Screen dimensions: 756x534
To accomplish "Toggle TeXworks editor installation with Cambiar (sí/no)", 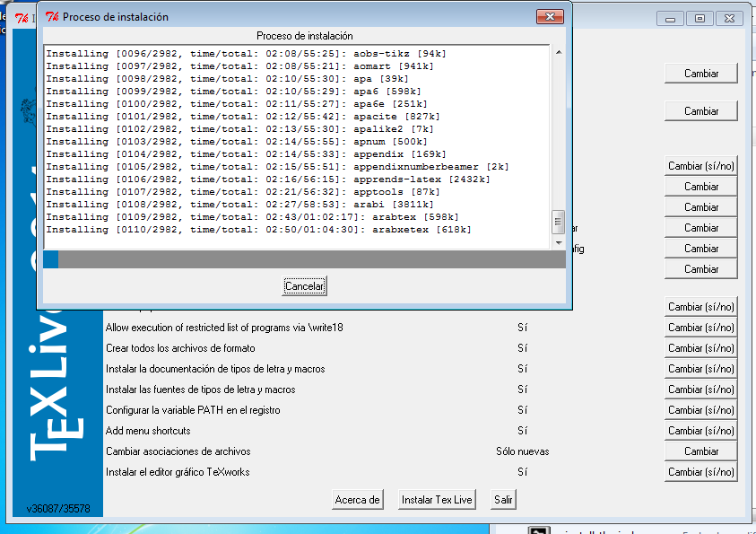I will [700, 471].
